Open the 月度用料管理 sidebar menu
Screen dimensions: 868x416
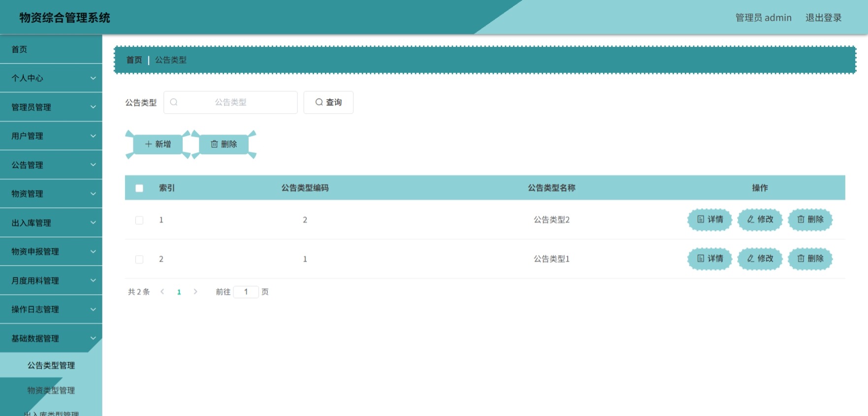pyautogui.click(x=51, y=280)
